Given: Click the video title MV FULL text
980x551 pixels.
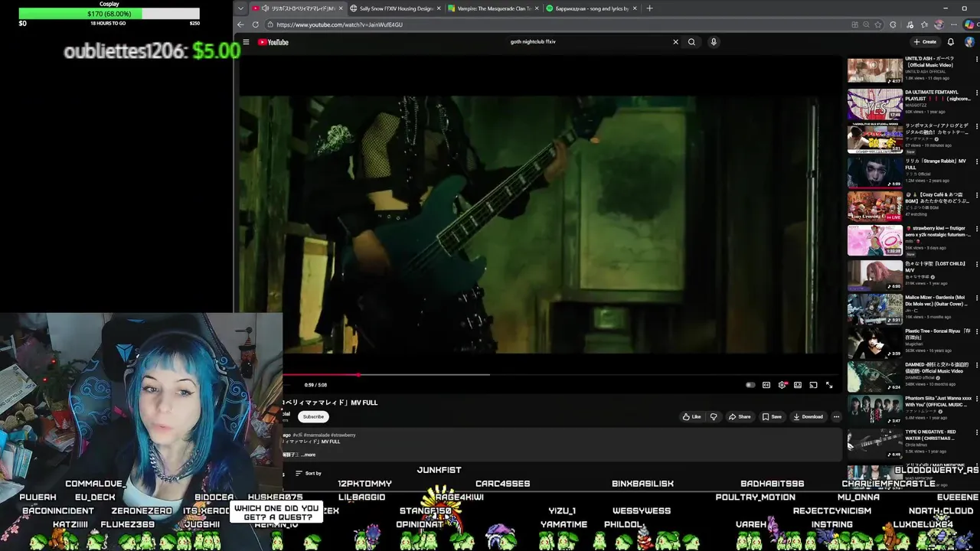Looking at the screenshot, I should coord(330,403).
